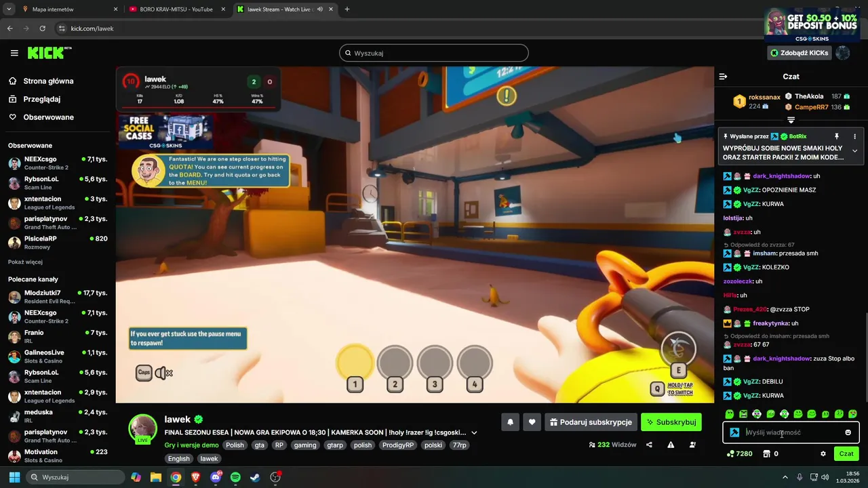Image resolution: width=868 pixels, height=488 pixels.
Task: Click the pin icon on BotRix message
Action: (x=837, y=136)
